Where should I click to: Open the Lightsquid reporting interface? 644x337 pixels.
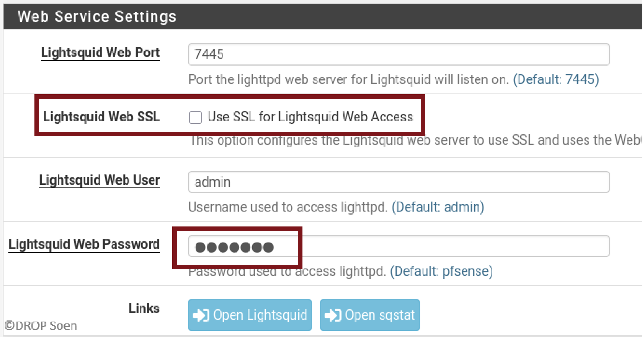(250, 315)
